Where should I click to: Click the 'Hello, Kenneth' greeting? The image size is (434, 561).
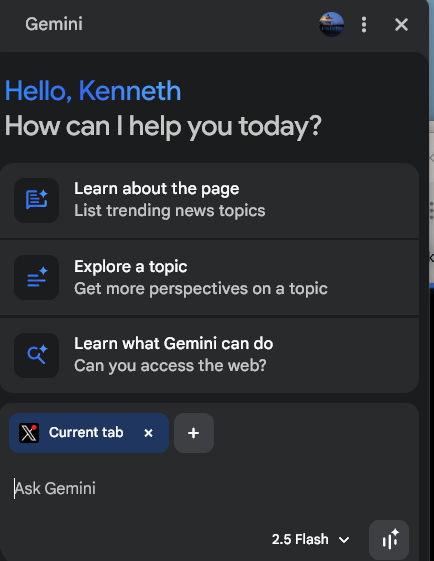click(x=93, y=91)
